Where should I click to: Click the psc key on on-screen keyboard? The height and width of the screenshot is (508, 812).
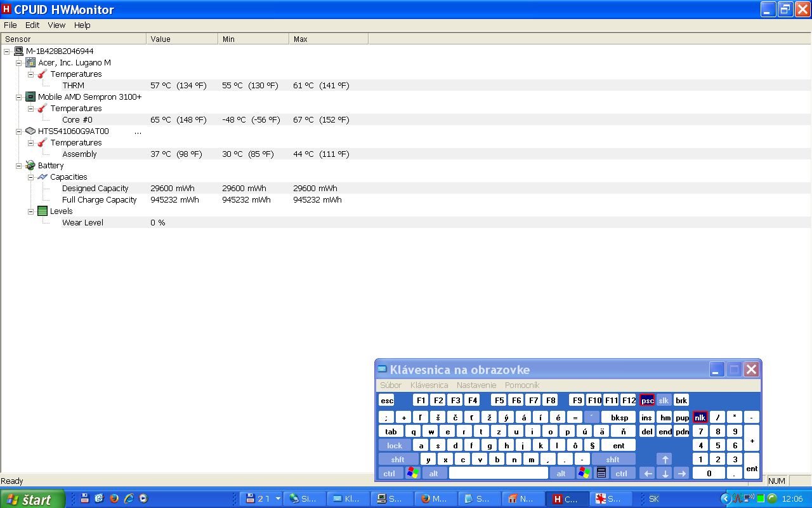click(647, 400)
